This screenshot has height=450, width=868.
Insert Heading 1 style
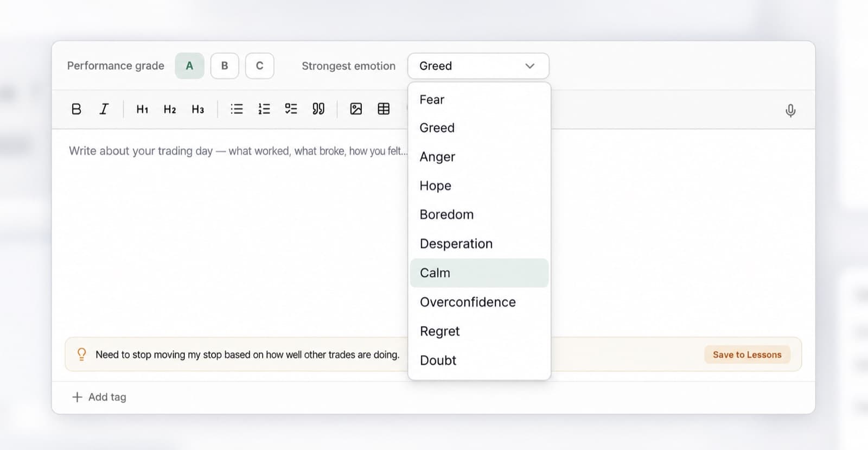pos(142,109)
